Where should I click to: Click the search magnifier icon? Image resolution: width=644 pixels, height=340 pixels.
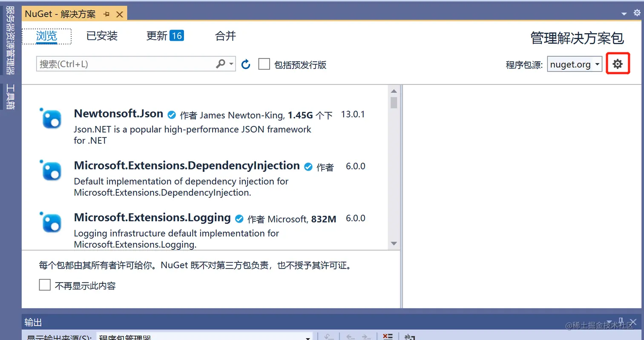[x=221, y=64]
